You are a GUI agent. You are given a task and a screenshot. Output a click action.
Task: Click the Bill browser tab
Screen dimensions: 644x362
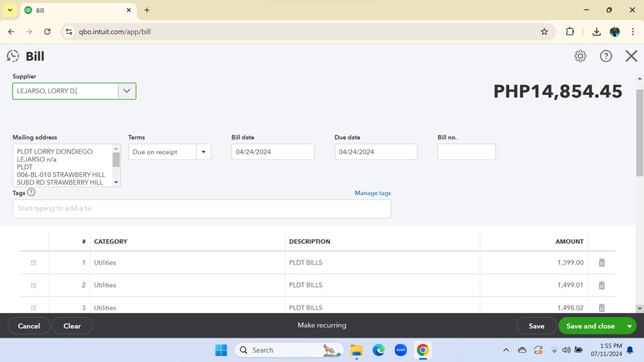(x=78, y=10)
